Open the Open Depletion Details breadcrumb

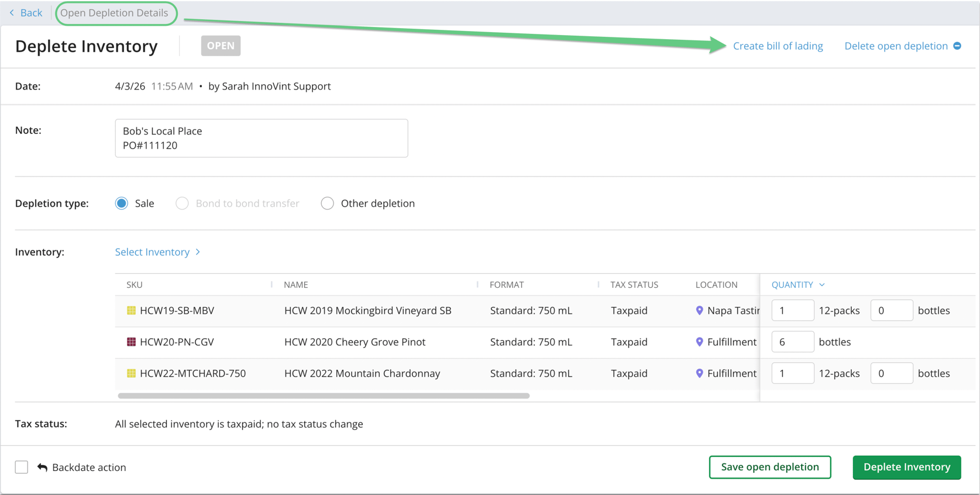click(x=114, y=13)
